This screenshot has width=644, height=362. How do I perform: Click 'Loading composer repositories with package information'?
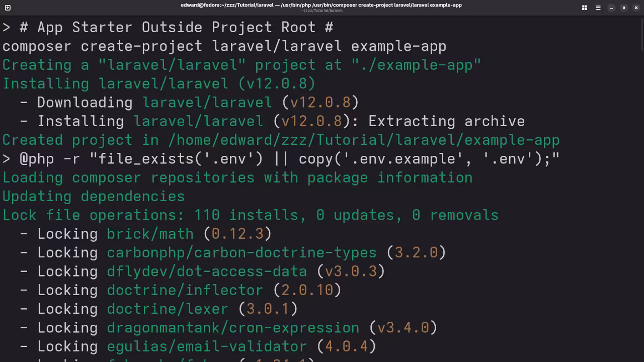237,177
